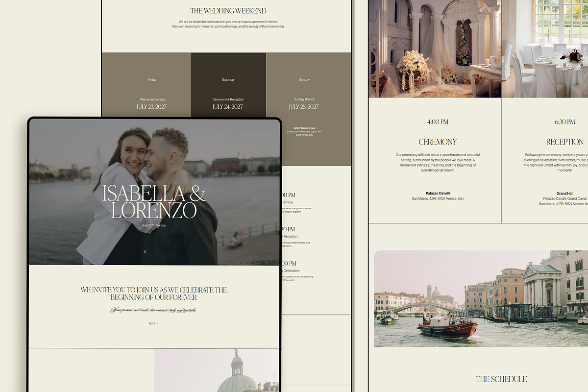Click the 'JULY 25, 2027' date
The height and width of the screenshot is (392, 588).
[304, 107]
